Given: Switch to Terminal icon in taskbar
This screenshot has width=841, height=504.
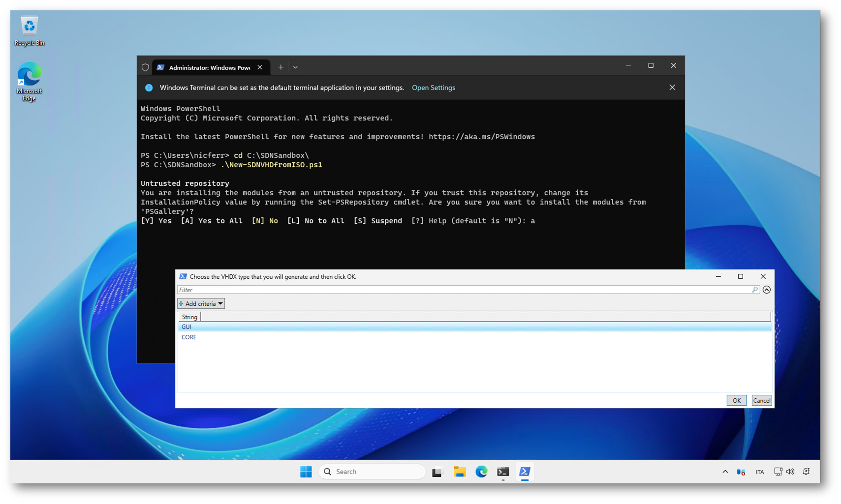Looking at the screenshot, I should tap(502, 472).
